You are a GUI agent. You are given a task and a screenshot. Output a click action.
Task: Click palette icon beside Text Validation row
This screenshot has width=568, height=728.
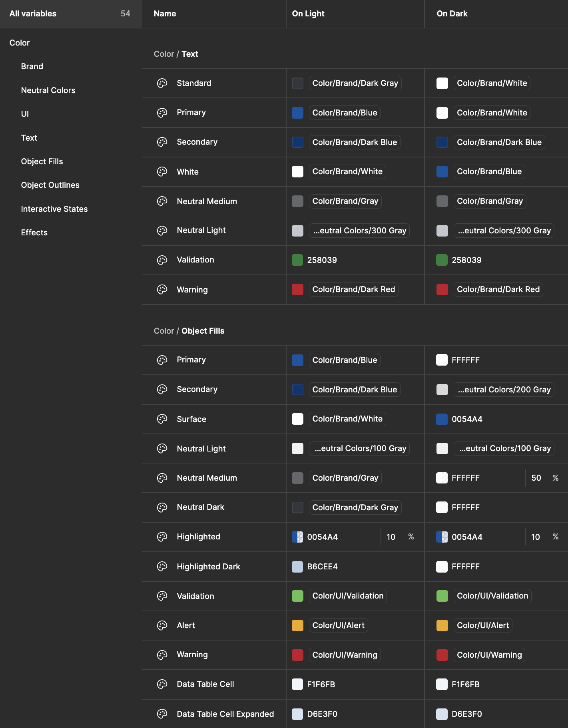pos(162,260)
